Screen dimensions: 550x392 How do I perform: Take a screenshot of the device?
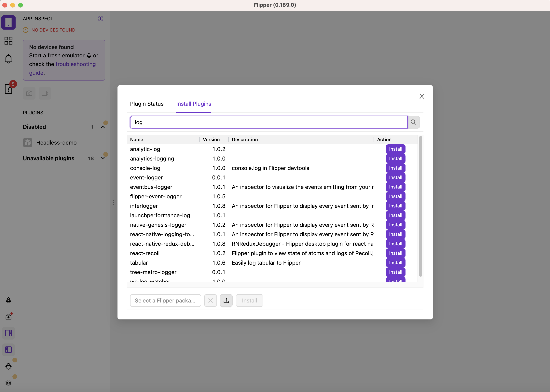29,93
